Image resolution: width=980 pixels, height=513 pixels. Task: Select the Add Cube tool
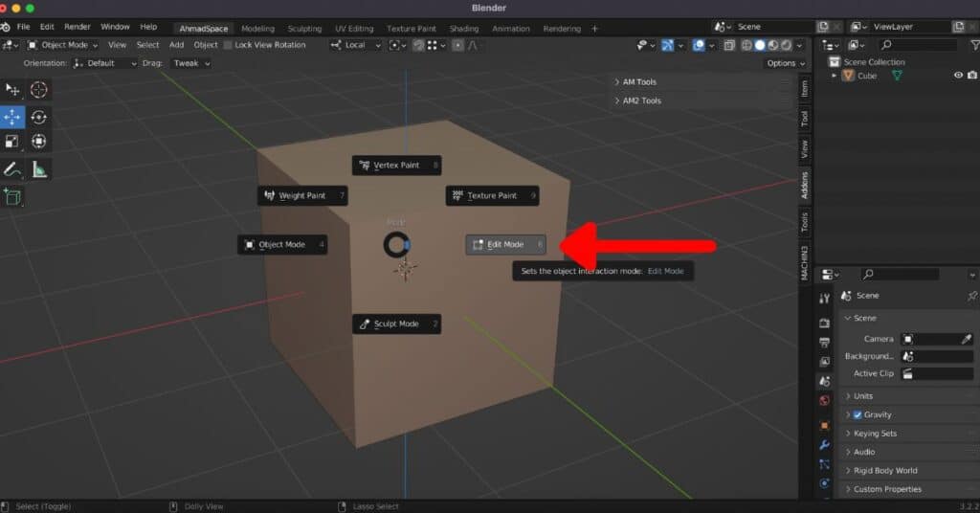point(12,196)
